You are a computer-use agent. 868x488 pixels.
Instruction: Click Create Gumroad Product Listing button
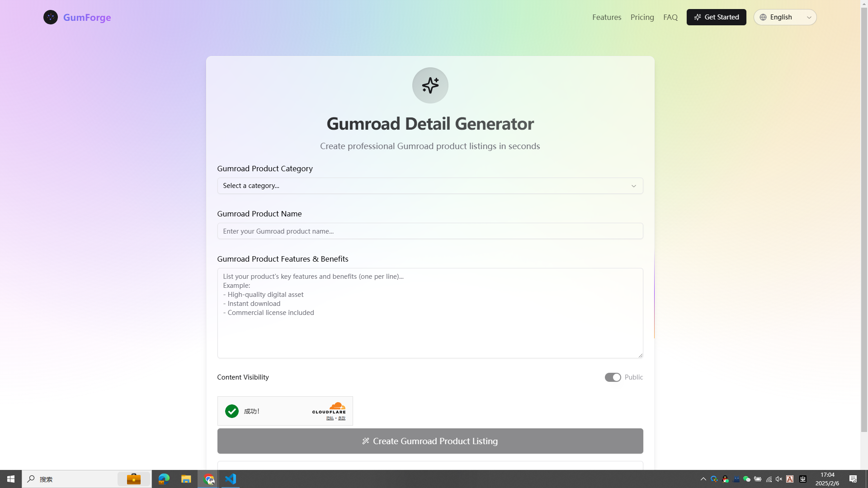coord(430,441)
